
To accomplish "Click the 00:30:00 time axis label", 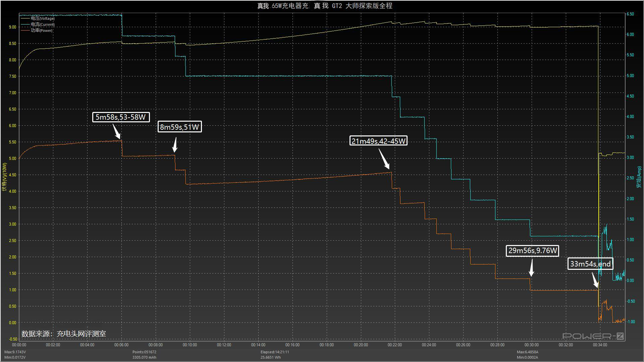I will click(532, 345).
